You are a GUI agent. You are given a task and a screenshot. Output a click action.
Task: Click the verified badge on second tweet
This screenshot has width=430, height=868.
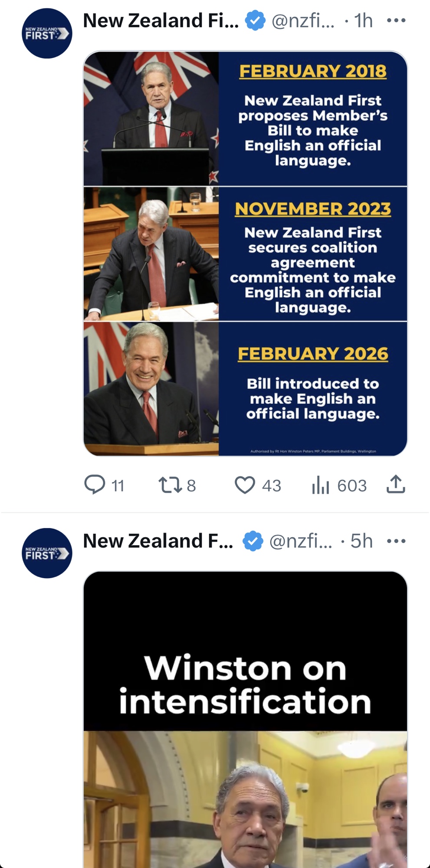click(x=253, y=541)
